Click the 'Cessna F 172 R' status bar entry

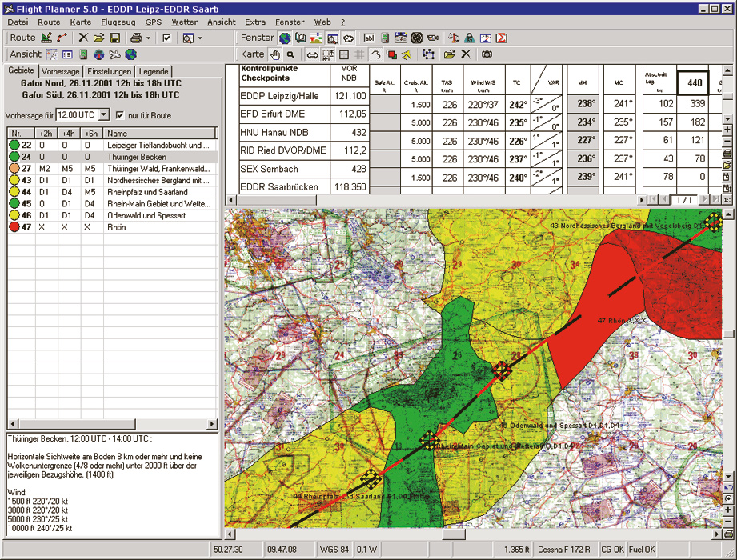(564, 549)
